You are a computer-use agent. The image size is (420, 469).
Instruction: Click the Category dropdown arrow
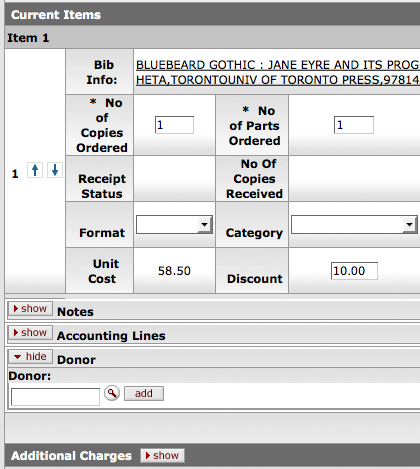point(409,224)
